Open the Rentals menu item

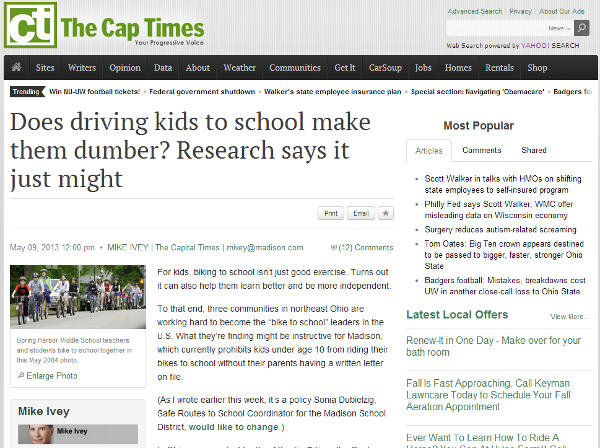[x=500, y=68]
